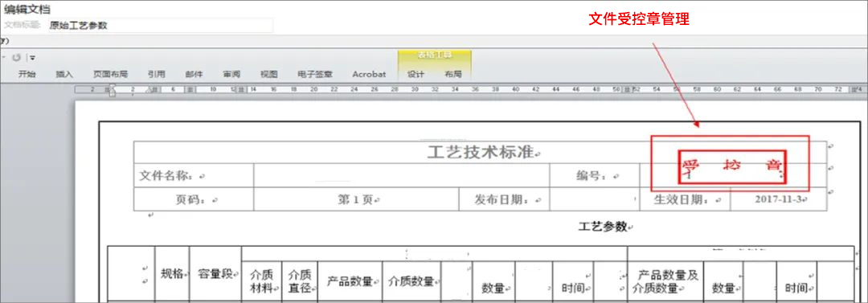Click the 编辑文档 page title
The height and width of the screenshot is (303, 868).
click(x=27, y=10)
